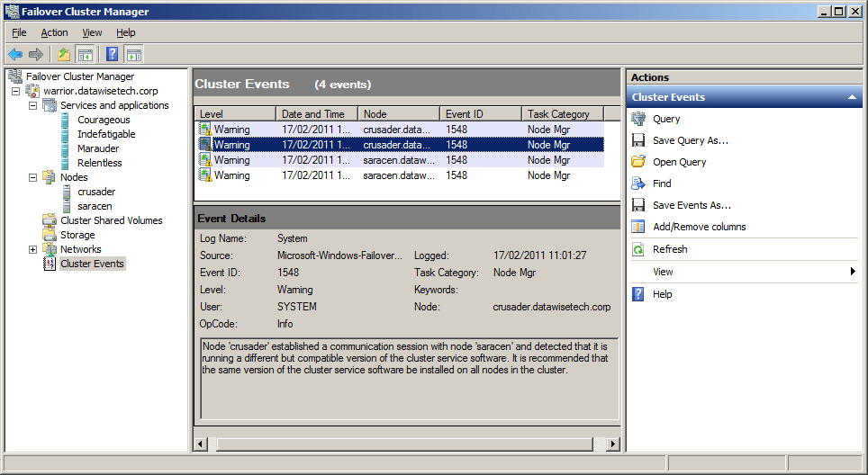Click the Networks tree icon

point(50,249)
